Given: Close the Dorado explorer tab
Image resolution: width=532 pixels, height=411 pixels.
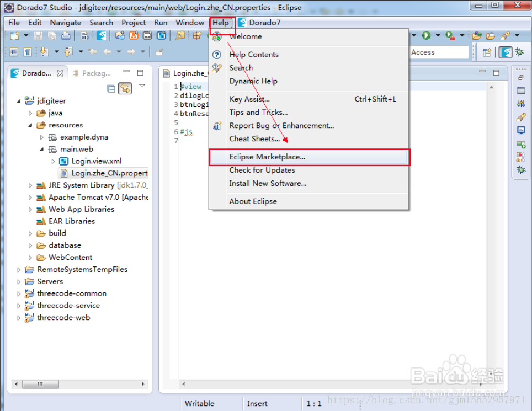Looking at the screenshot, I should [60, 73].
